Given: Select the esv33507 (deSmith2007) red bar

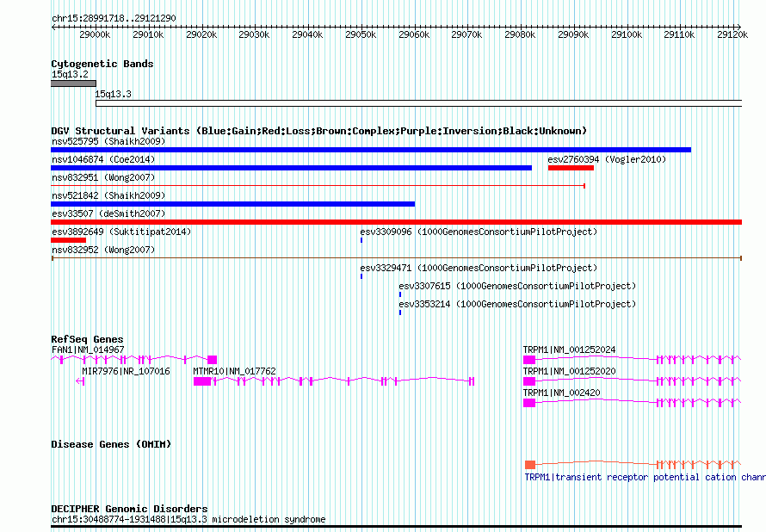Looking at the screenshot, I should click(x=396, y=222).
